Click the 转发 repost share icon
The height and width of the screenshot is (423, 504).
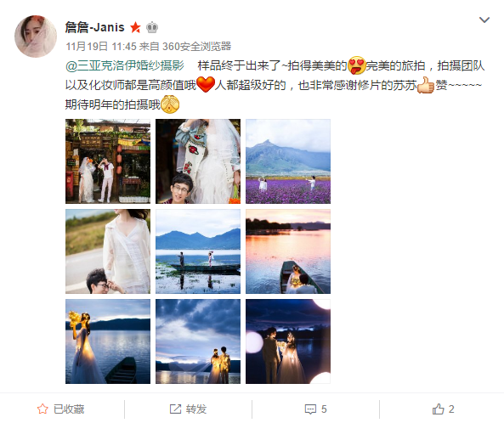175,409
